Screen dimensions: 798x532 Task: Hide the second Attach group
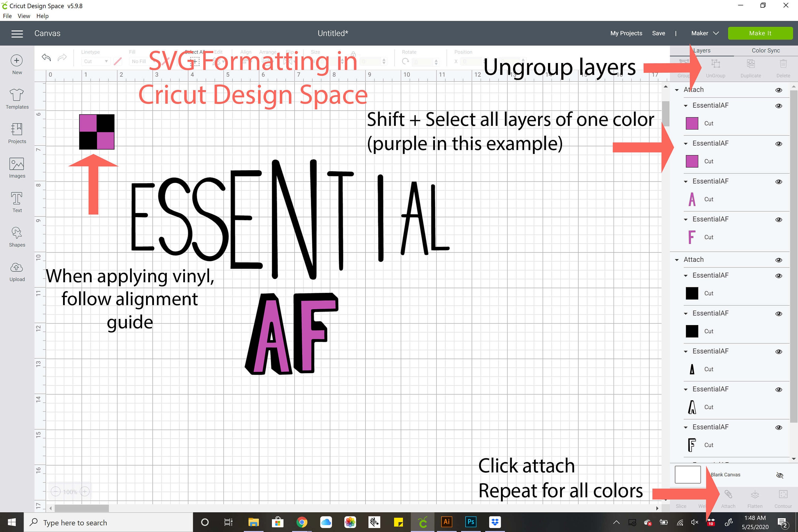[x=779, y=260]
